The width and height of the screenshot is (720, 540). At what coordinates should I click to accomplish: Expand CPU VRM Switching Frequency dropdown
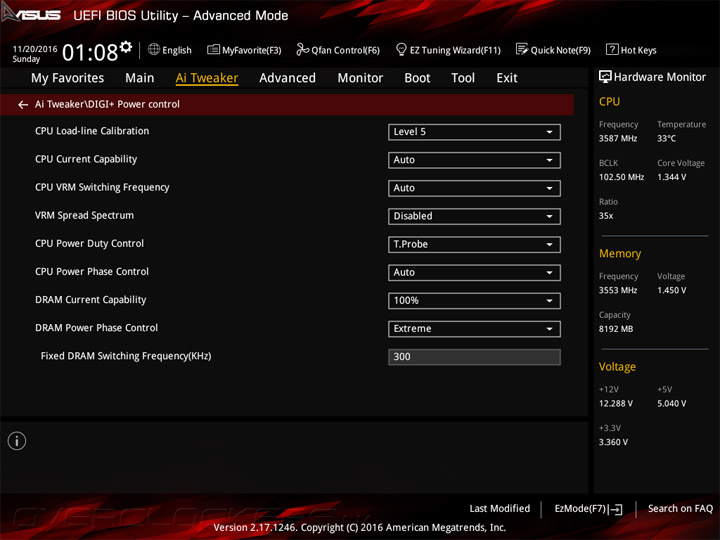[x=474, y=188]
